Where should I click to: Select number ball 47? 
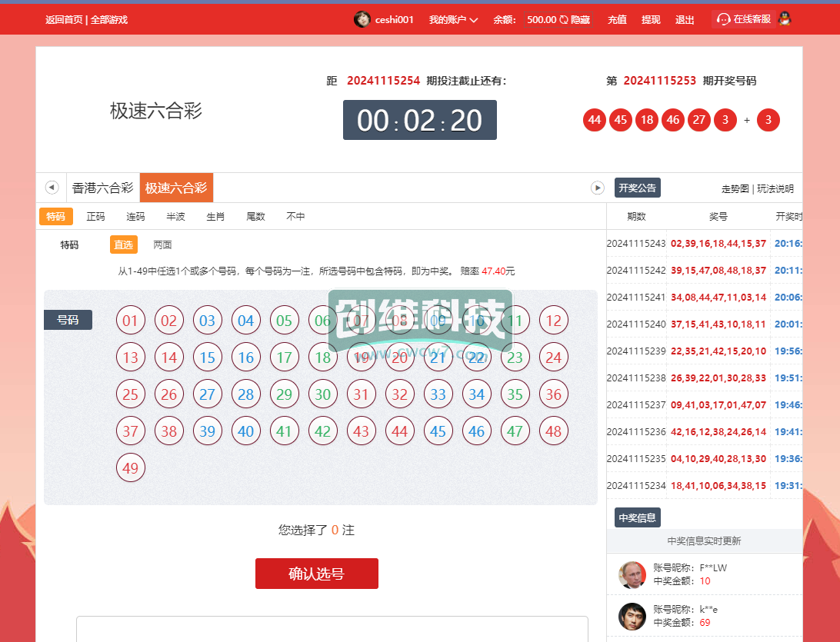(515, 431)
